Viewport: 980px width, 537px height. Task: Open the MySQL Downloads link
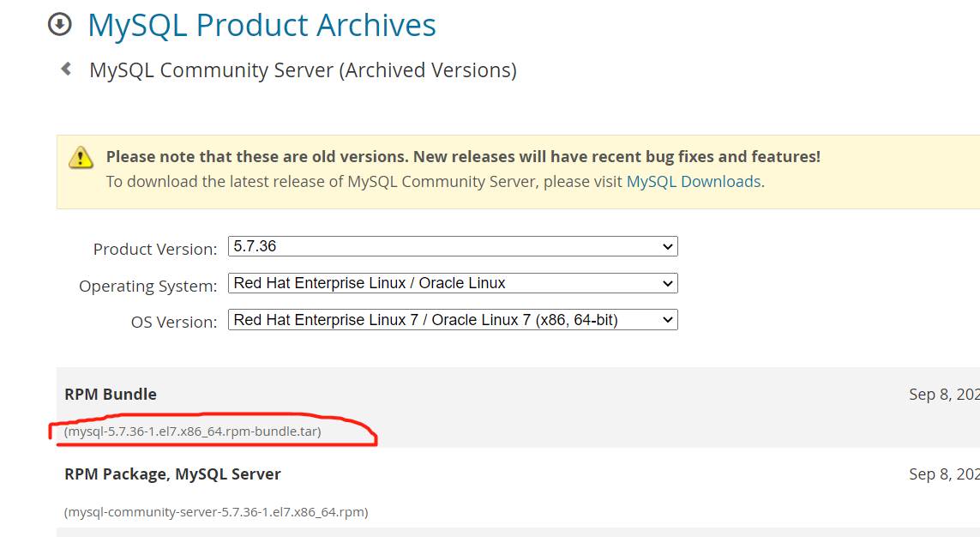pos(694,182)
